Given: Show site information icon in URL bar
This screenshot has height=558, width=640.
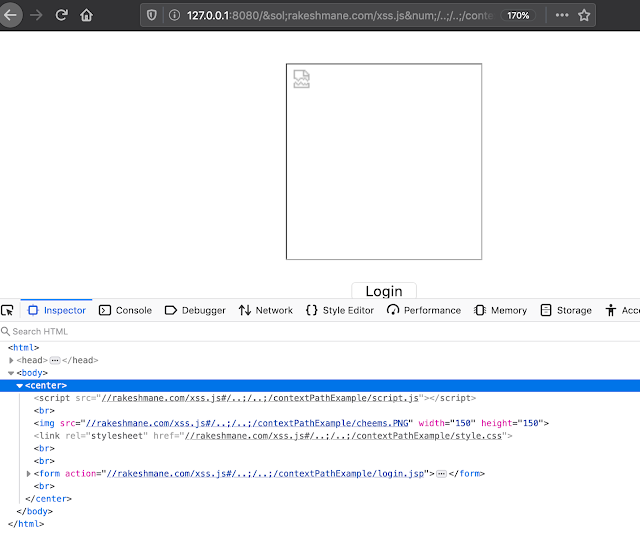Looking at the screenshot, I should (174, 16).
